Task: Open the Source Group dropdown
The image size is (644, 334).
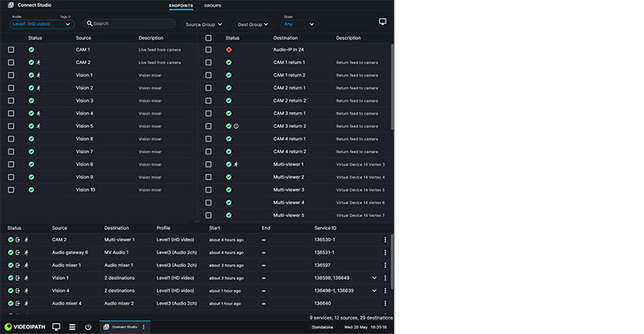Action: pyautogui.click(x=204, y=24)
